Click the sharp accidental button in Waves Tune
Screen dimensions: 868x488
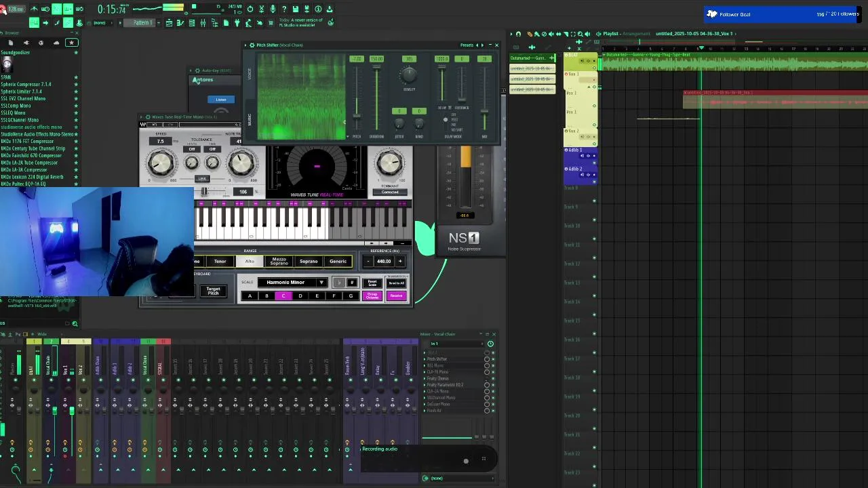351,283
